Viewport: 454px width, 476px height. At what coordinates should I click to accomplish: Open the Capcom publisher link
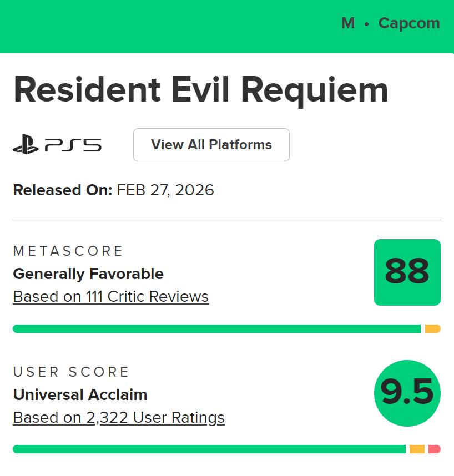(408, 23)
